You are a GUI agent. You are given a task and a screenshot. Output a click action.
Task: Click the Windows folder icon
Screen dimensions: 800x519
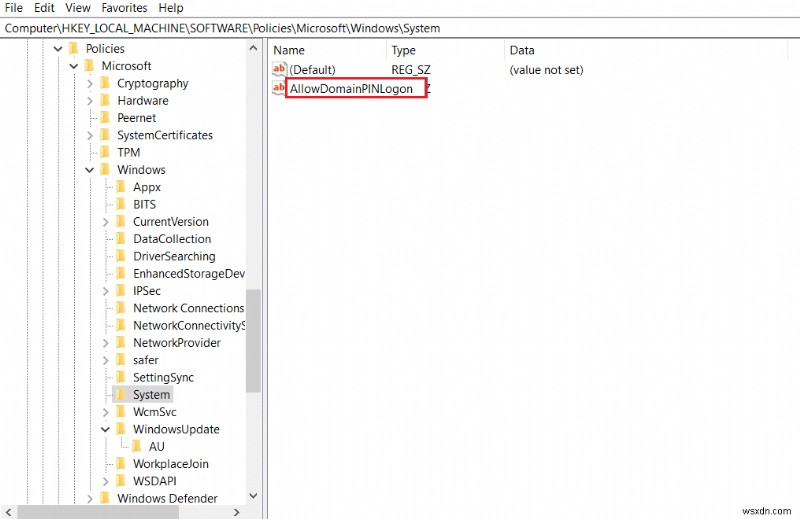pos(105,169)
